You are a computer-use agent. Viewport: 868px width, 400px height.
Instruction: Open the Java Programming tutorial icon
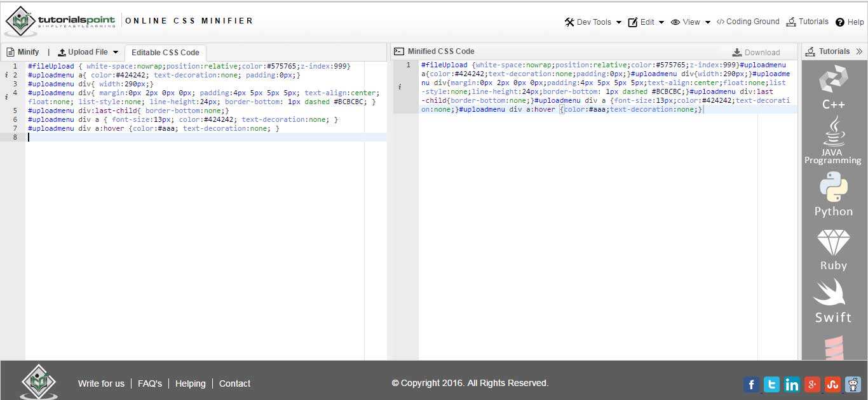832,141
